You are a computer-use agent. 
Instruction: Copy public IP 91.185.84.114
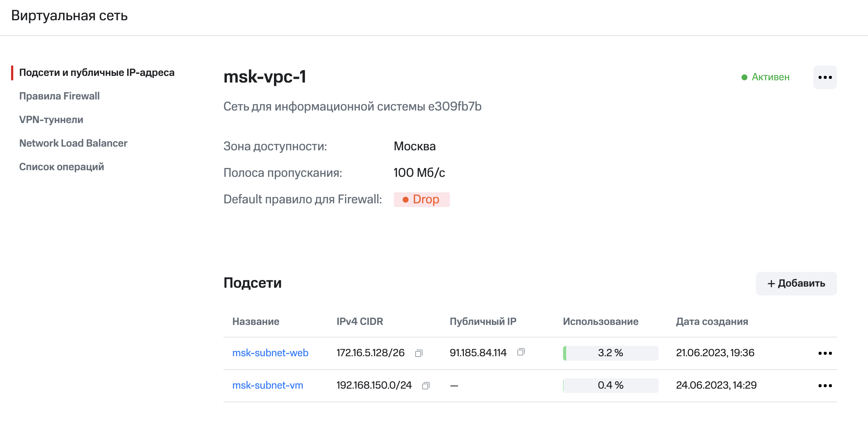[x=521, y=352]
